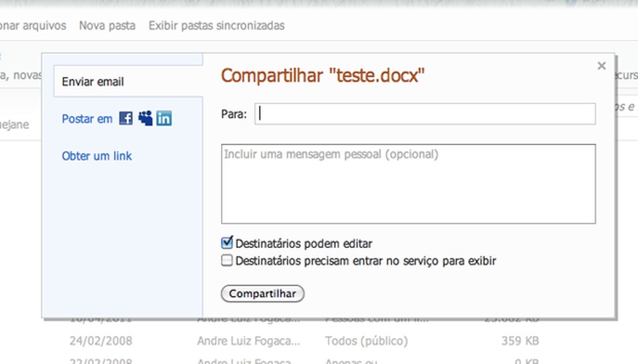Viewport: 638px width, 364px height.
Task: Enable Destinatários precisam entrar no serviço checkbox
Action: point(227,260)
